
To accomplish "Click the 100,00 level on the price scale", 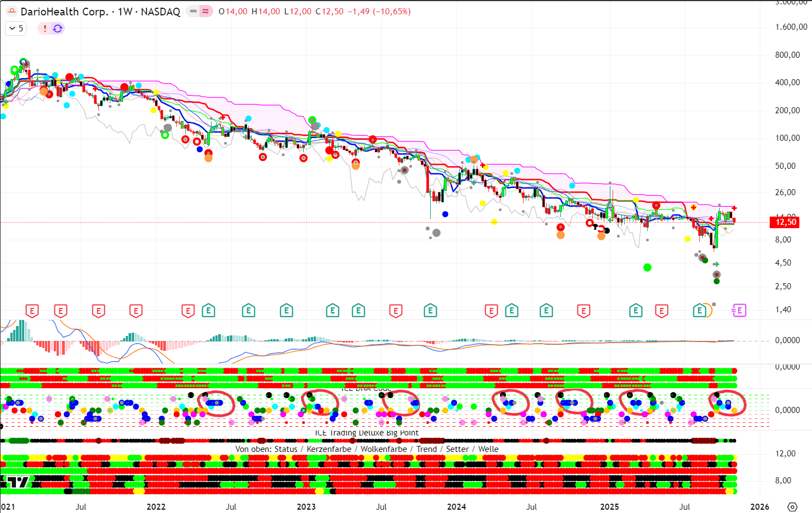I will 787,138.
